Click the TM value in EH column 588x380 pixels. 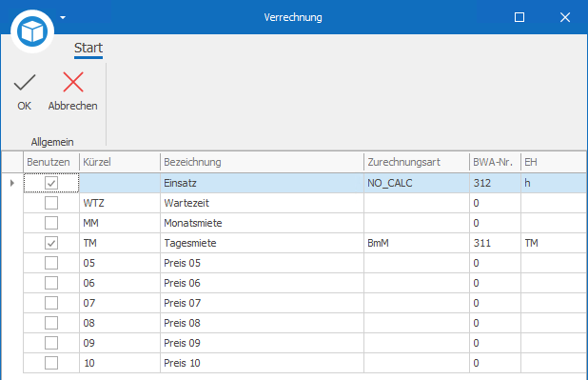[x=554, y=243]
